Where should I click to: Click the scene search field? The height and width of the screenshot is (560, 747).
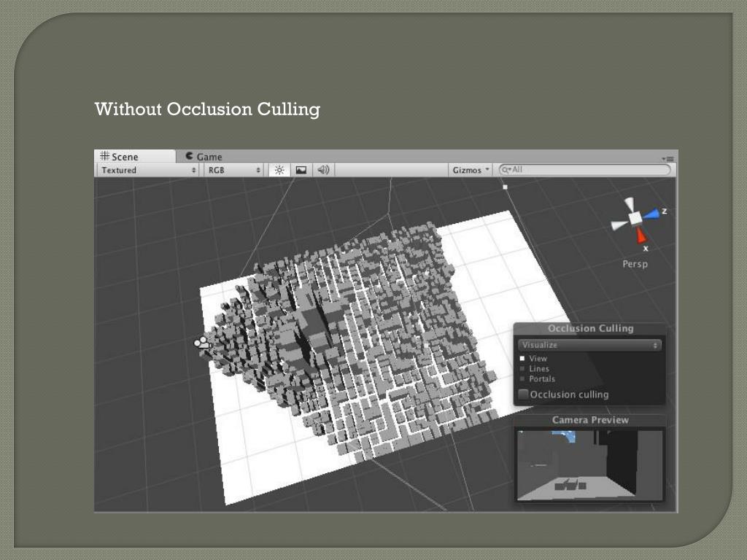pyautogui.click(x=584, y=169)
